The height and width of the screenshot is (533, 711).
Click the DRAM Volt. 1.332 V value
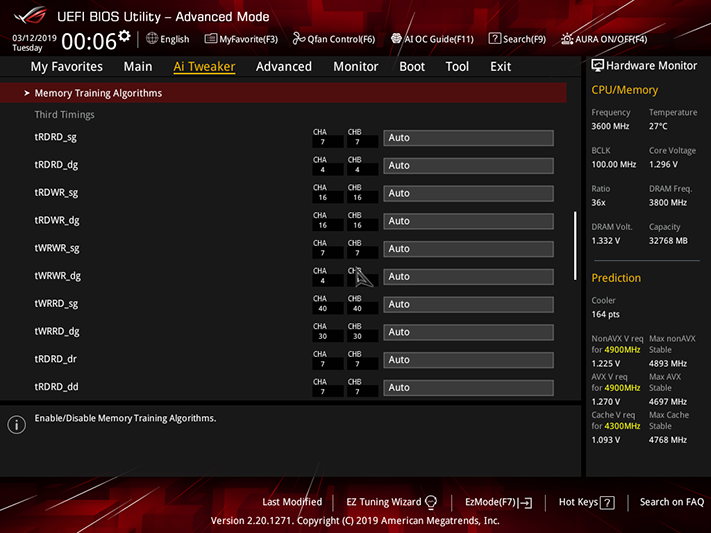pos(605,240)
